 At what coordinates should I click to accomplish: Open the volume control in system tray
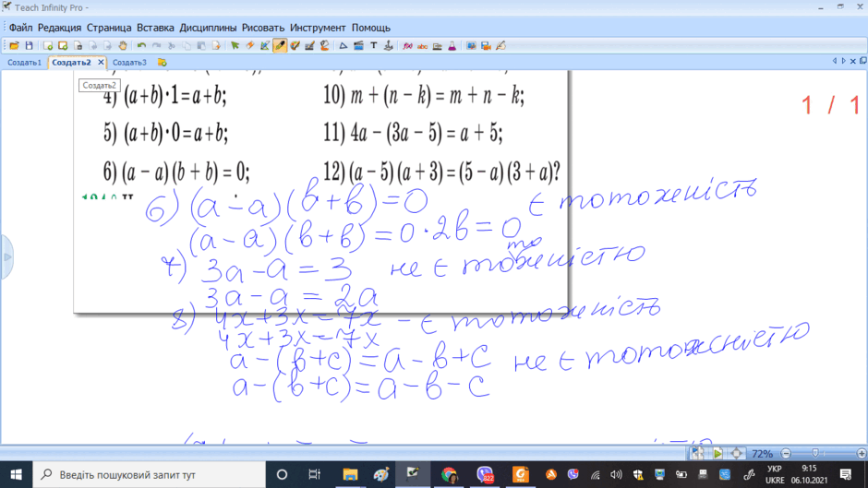pos(616,475)
